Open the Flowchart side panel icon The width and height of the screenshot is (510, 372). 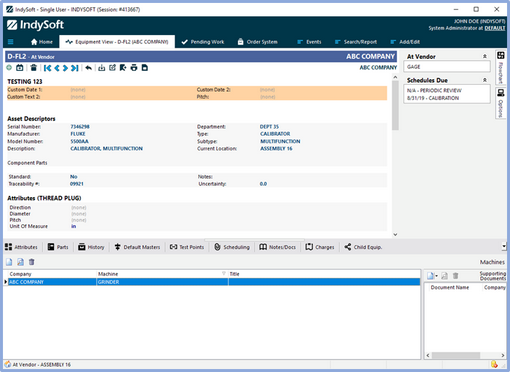click(x=500, y=55)
